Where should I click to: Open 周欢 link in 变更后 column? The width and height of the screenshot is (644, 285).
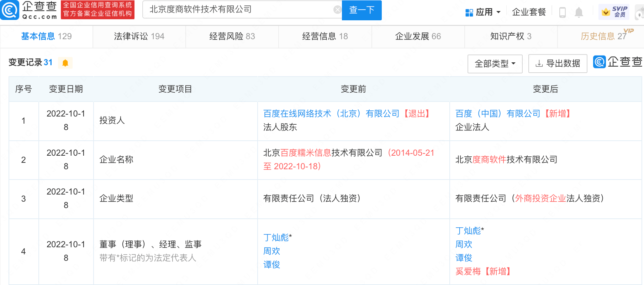point(464,244)
